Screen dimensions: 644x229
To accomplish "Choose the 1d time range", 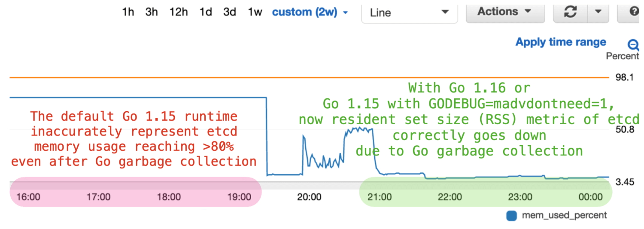I will click(205, 12).
